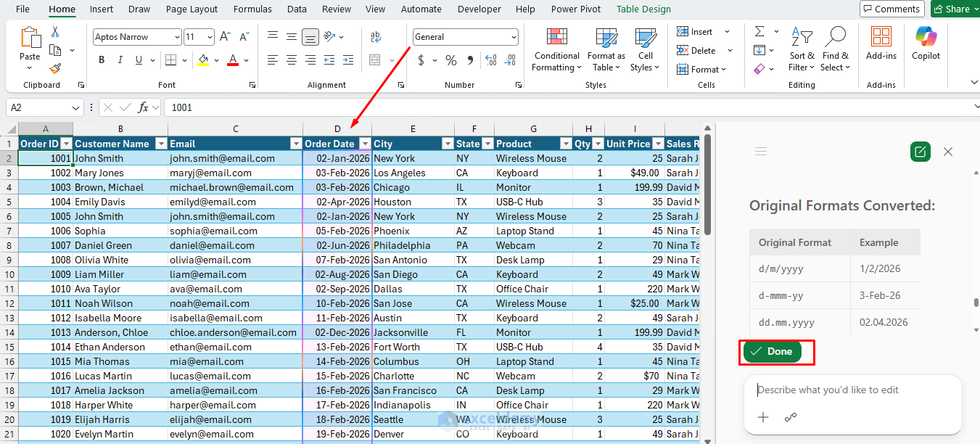
Task: Click Decrease Decimal icon
Action: pyautogui.click(x=510, y=60)
